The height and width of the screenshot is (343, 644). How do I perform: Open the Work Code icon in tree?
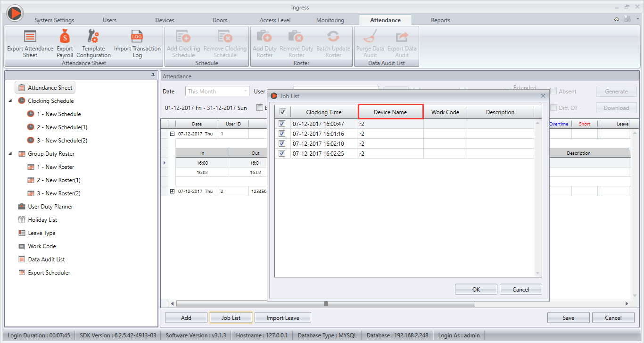pos(22,246)
